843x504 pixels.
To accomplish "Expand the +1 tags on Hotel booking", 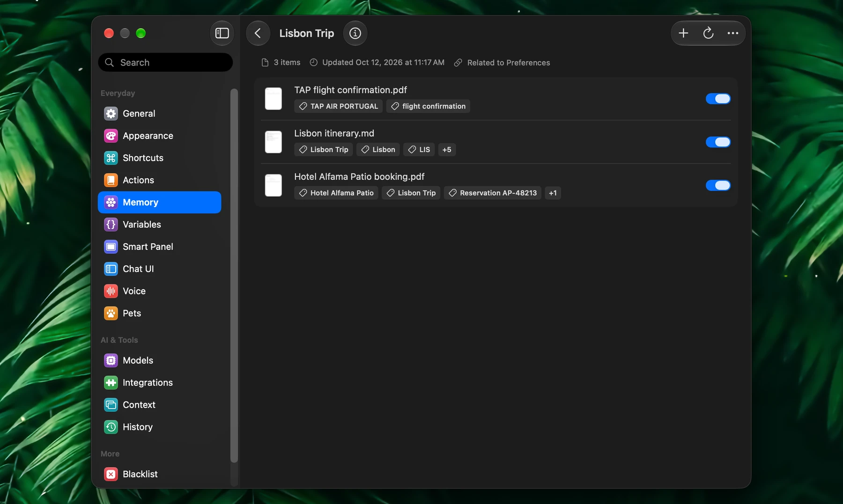I will [553, 193].
